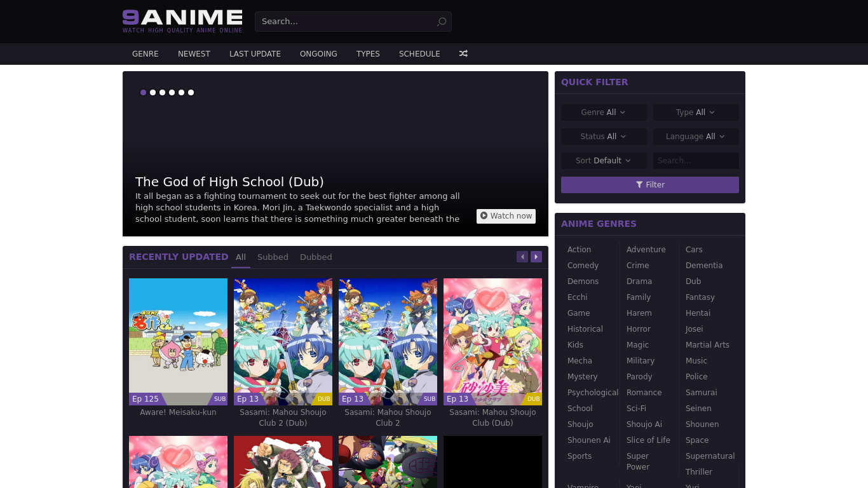
Task: Go to previous recently updated page arrow
Action: coord(522,257)
